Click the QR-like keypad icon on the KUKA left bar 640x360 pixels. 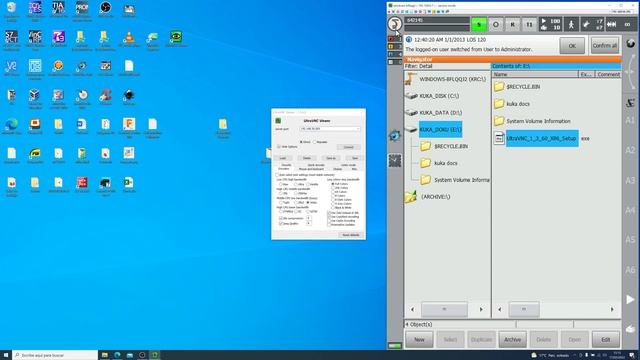pos(395,161)
